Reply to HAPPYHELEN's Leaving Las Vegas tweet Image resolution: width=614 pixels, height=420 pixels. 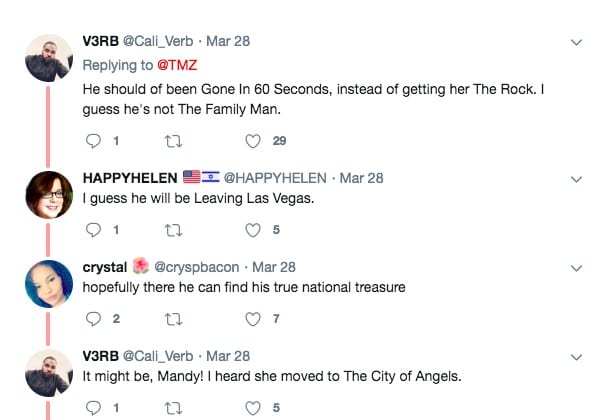(95, 230)
